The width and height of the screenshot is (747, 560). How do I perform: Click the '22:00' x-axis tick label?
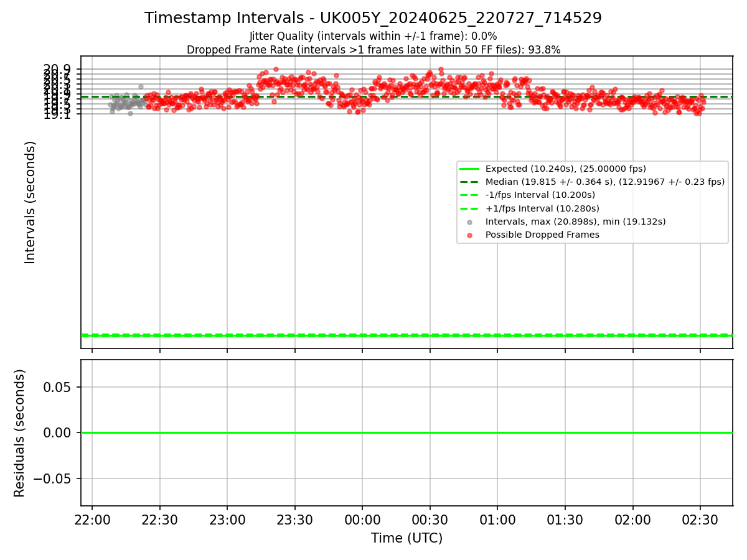tap(92, 520)
